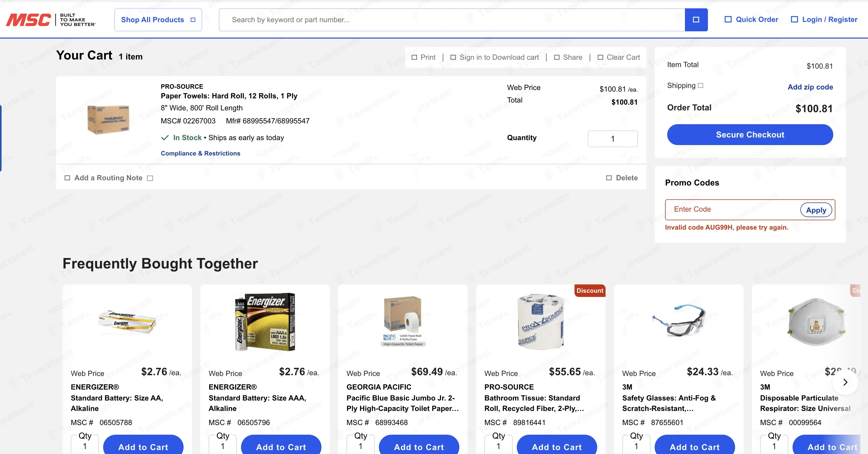
Task: Click the cart Quantity input field
Action: tap(613, 139)
